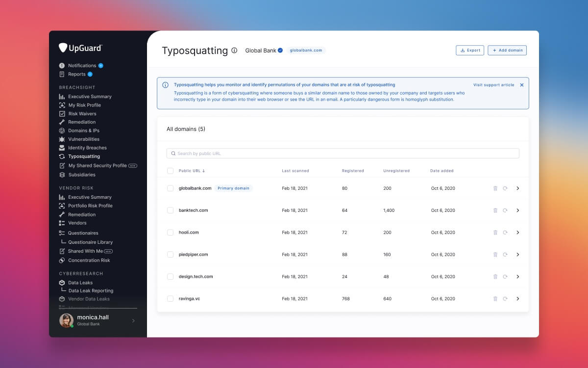Click the Subsidiaries layers icon
Screen dimensions: 588x368
(x=62, y=175)
